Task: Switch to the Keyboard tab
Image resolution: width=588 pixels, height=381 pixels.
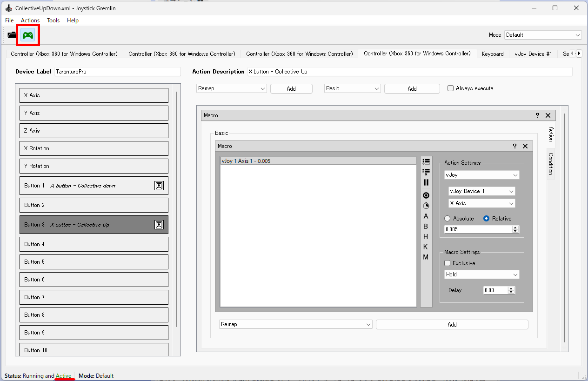Action: coord(492,54)
